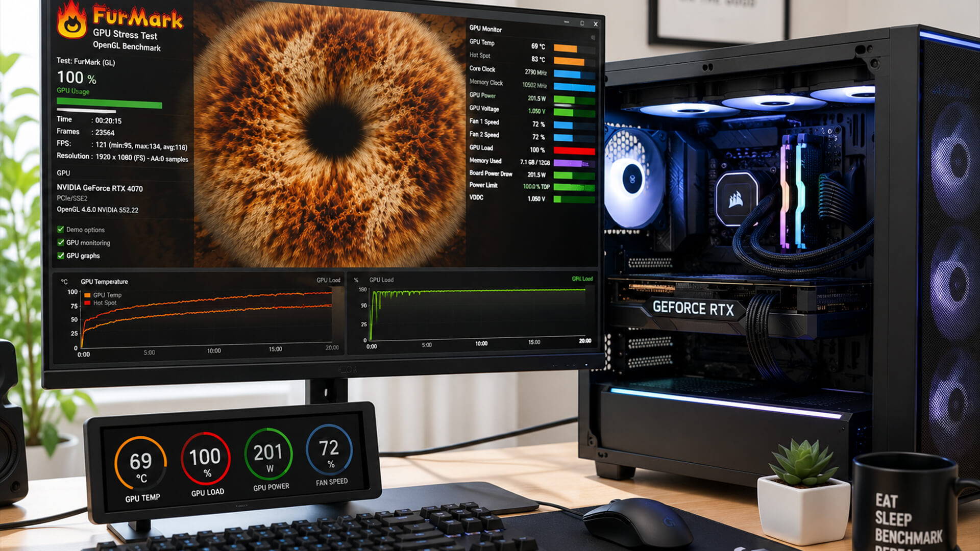Click the blue Core Clock bar
This screenshot has height=551, width=980.
point(567,74)
